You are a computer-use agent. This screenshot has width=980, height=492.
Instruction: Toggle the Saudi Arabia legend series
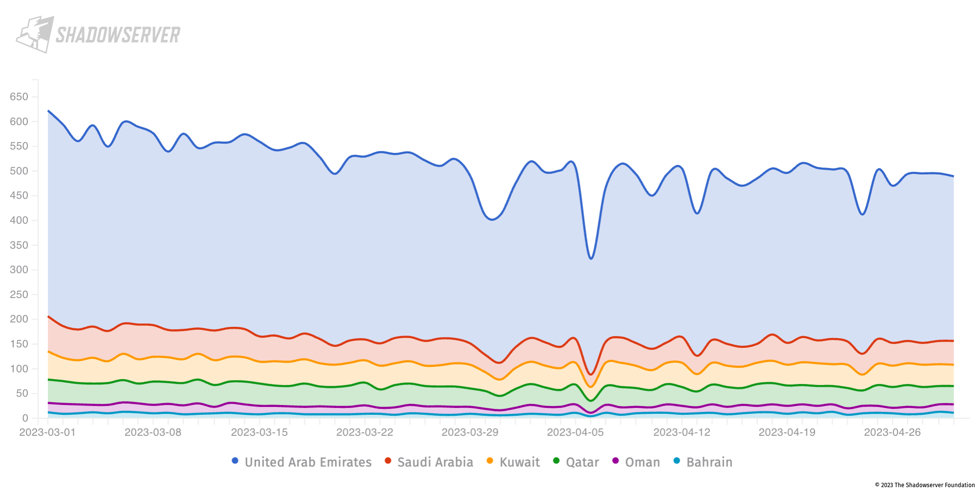pos(429,462)
